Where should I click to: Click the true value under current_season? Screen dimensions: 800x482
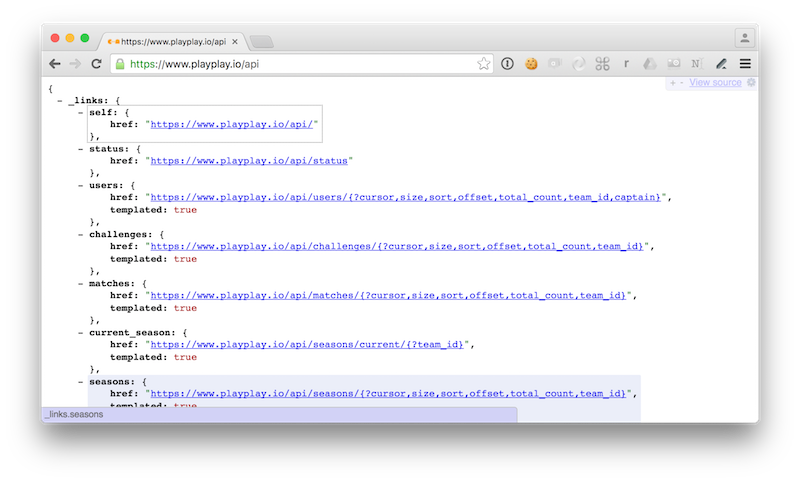[185, 357]
